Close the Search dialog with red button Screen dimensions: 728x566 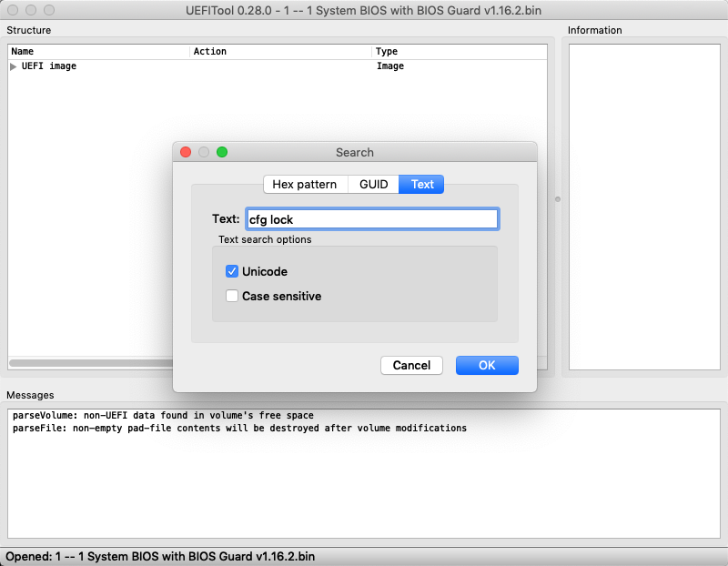click(186, 152)
